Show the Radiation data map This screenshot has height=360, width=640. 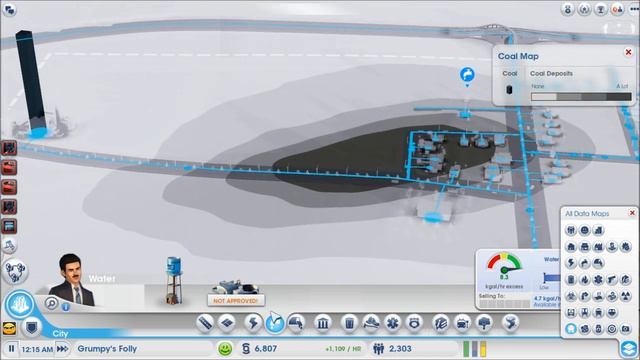(x=625, y=296)
